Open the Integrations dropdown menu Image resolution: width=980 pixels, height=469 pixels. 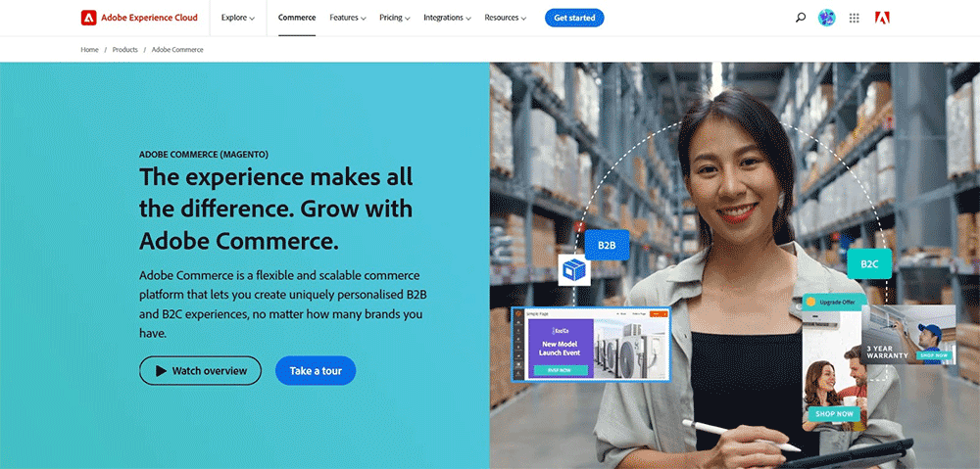(x=448, y=18)
